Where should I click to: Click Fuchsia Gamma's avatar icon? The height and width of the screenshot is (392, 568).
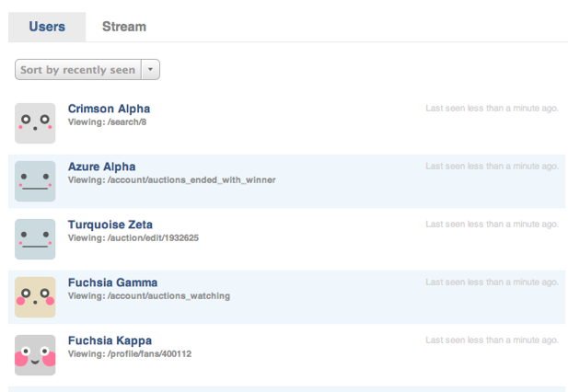(x=35, y=297)
